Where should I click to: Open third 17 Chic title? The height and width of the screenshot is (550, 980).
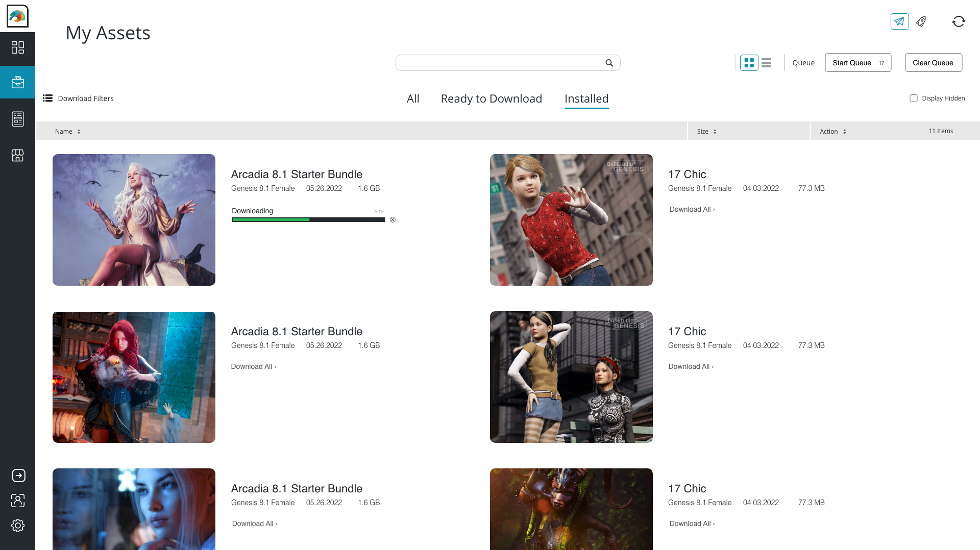687,489
